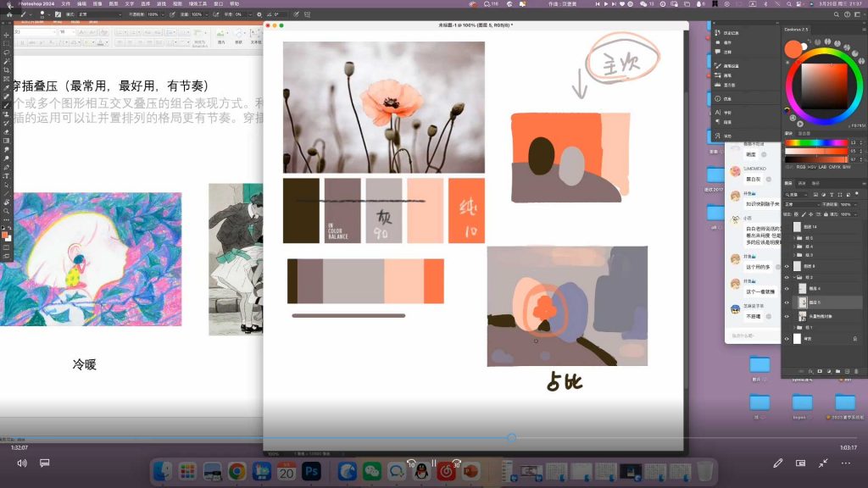868x488 pixels.
Task: Click the Delete layer trash icon
Action: 857,371
